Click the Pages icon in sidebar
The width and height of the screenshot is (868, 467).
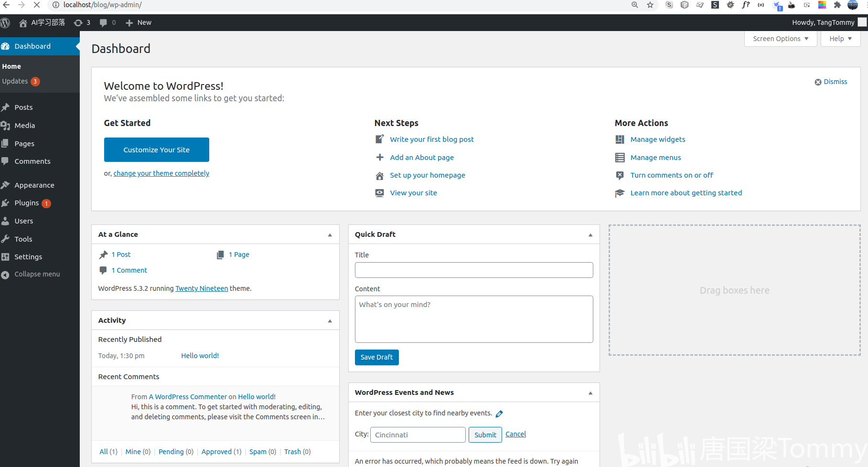coord(5,143)
